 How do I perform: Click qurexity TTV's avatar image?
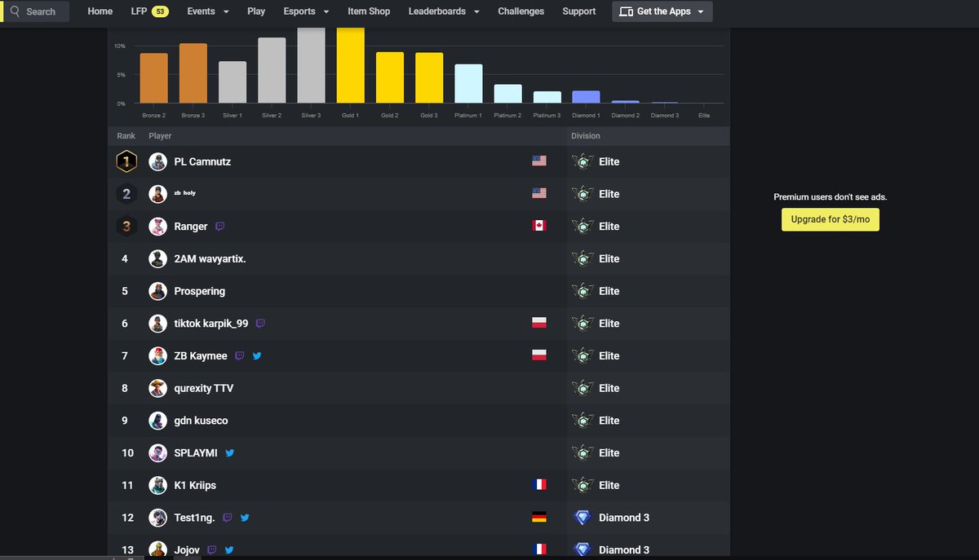[x=158, y=388]
